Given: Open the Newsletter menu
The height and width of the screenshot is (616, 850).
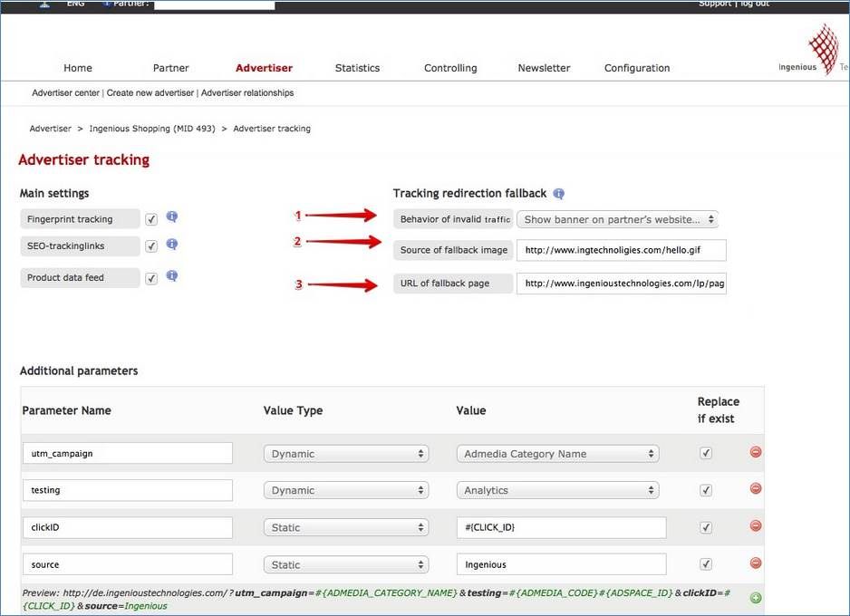Looking at the screenshot, I should pos(544,68).
